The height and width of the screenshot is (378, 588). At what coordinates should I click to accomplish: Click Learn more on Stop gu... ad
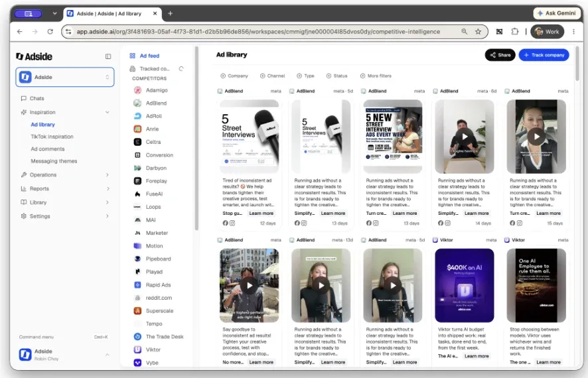point(261,214)
